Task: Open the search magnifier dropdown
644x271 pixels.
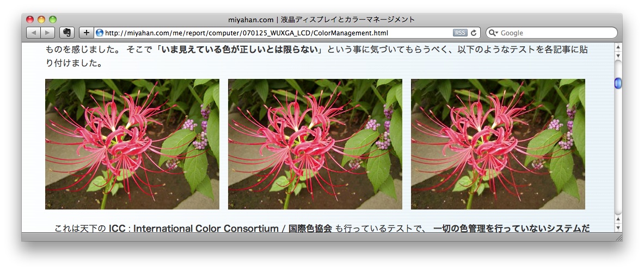Action: (493, 33)
